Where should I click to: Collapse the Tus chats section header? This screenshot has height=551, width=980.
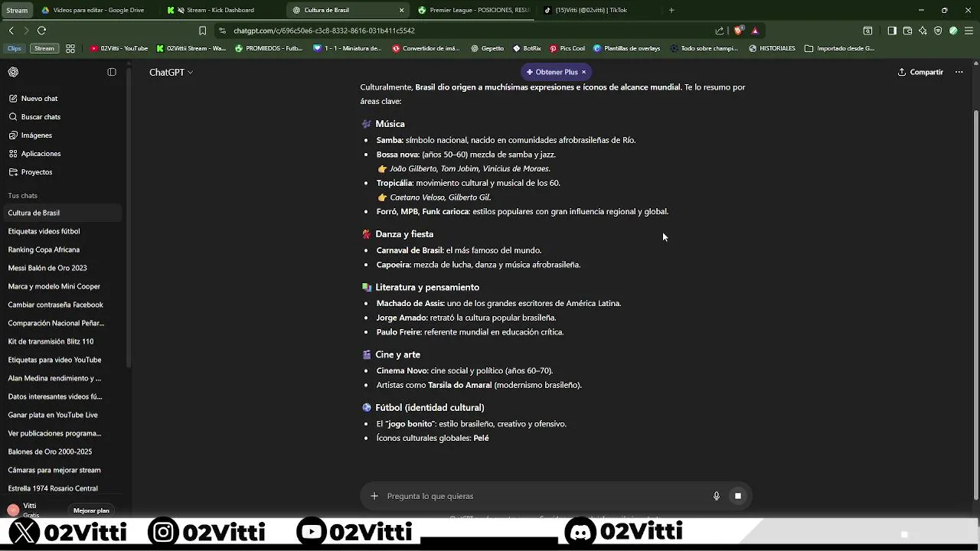pyautogui.click(x=22, y=196)
